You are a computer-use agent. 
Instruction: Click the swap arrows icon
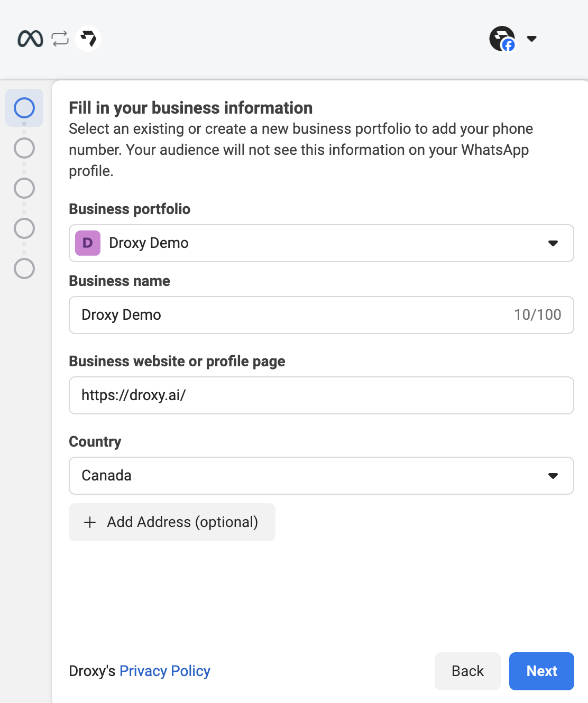tap(60, 39)
